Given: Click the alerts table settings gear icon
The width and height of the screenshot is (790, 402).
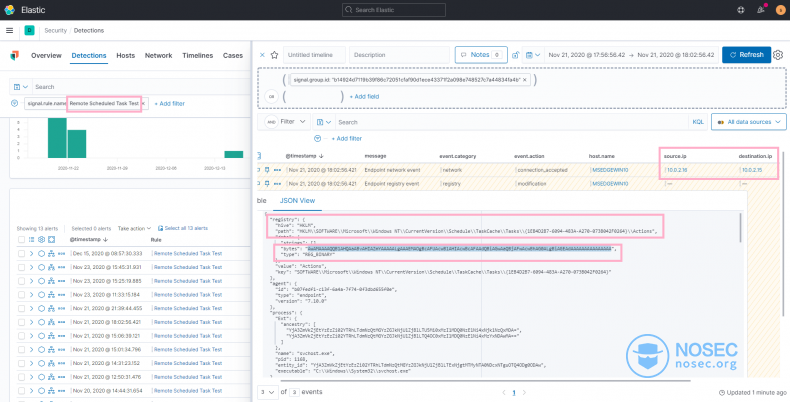Looking at the screenshot, I should [x=41, y=239].
